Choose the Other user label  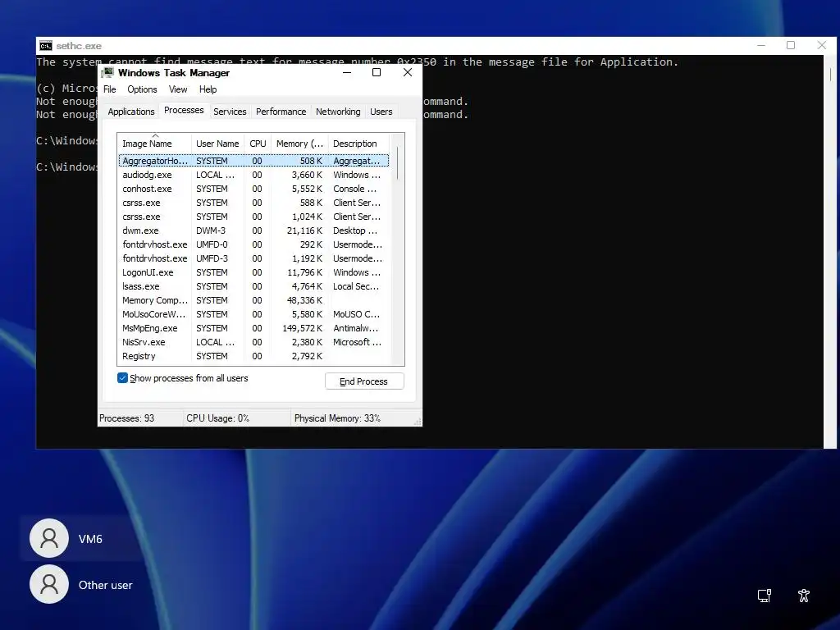pos(105,585)
